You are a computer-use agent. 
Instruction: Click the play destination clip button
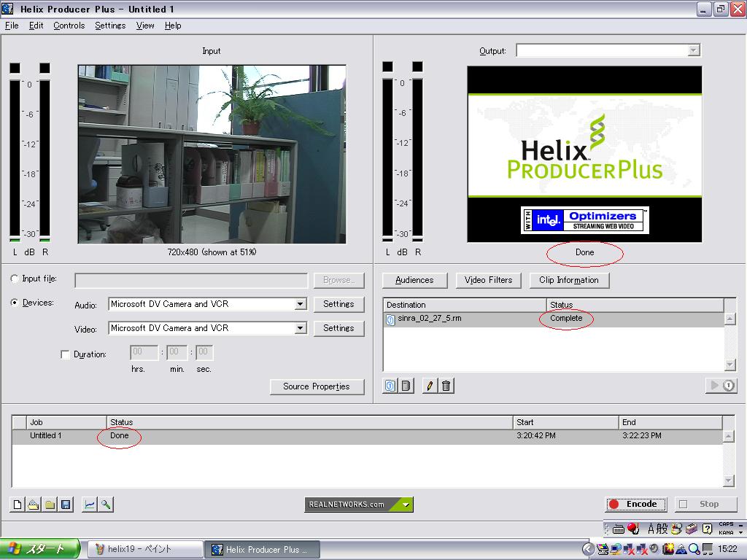coord(721,385)
